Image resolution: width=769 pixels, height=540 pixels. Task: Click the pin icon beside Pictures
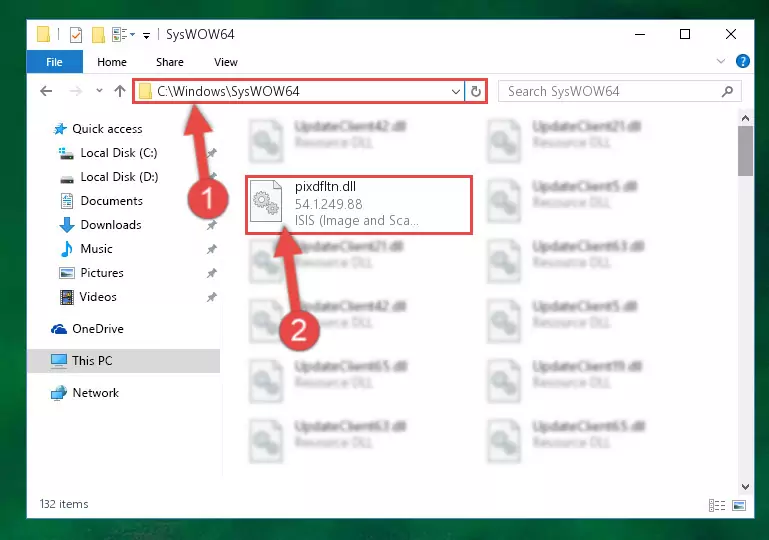(211, 273)
